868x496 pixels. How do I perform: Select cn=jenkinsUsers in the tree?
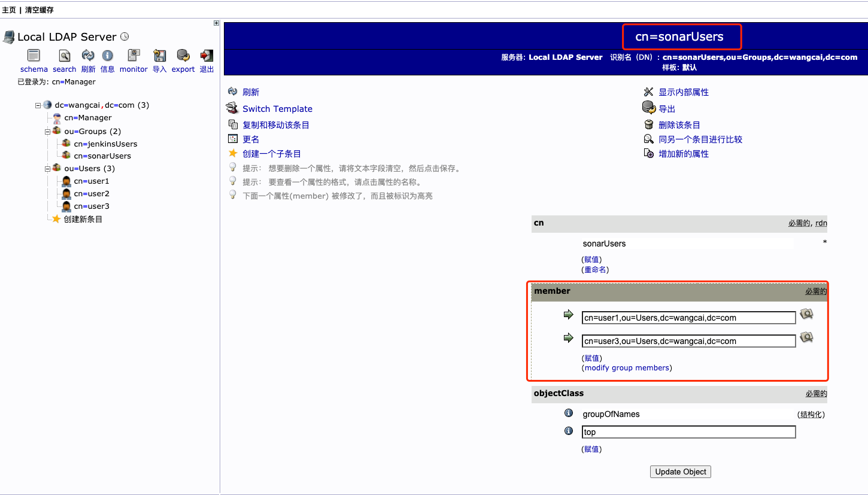pos(105,144)
